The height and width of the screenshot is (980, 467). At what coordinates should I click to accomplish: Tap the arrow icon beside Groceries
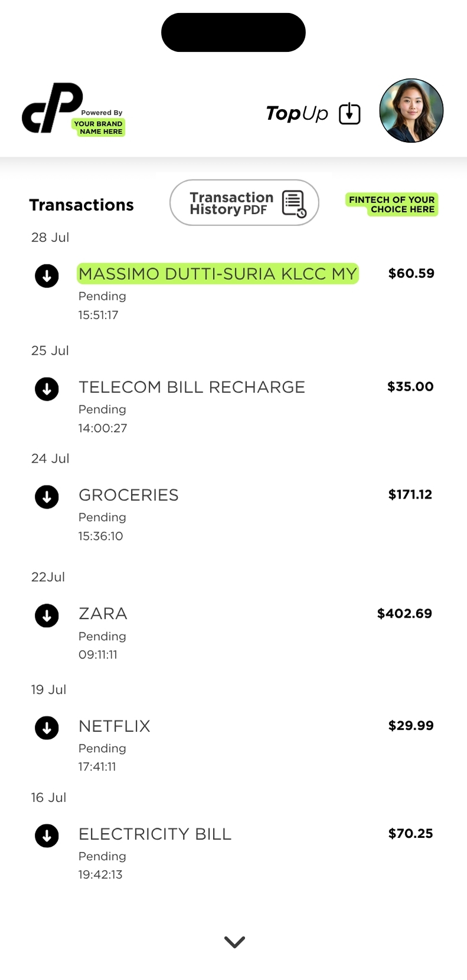tap(47, 497)
